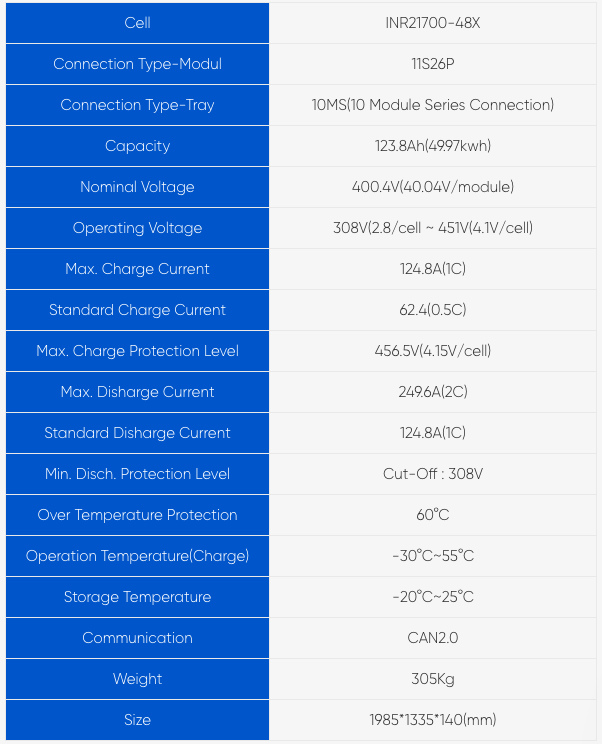Click the Weight row label
Image resolution: width=602 pixels, height=744 pixels.
pos(137,679)
